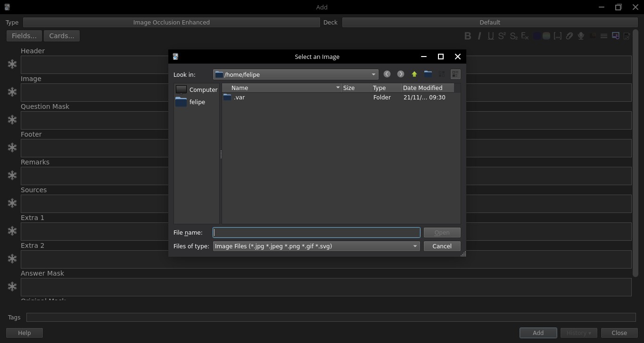The height and width of the screenshot is (343, 644).
Task: Focus the File name input field
Action: click(316, 232)
